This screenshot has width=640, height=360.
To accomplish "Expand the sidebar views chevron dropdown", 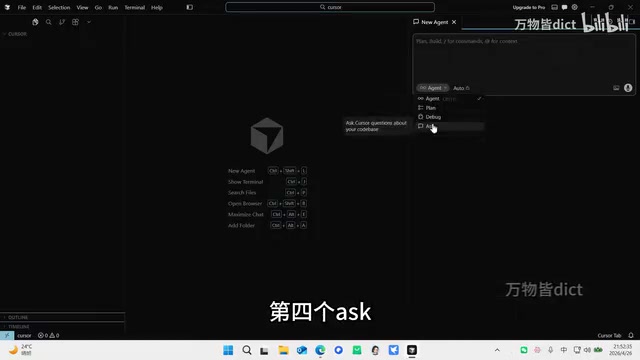I will (x=89, y=22).
